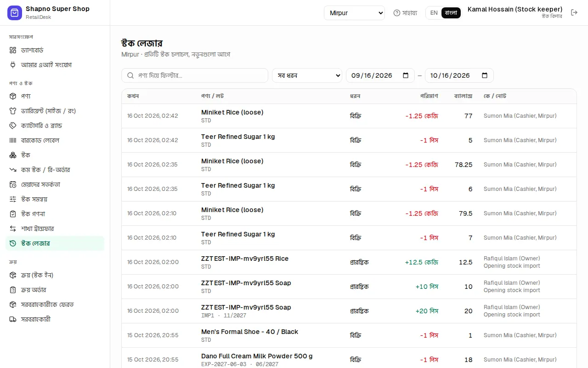Click the +12.5 কেজি quantity value
The image size is (588, 368).
coord(422,262)
